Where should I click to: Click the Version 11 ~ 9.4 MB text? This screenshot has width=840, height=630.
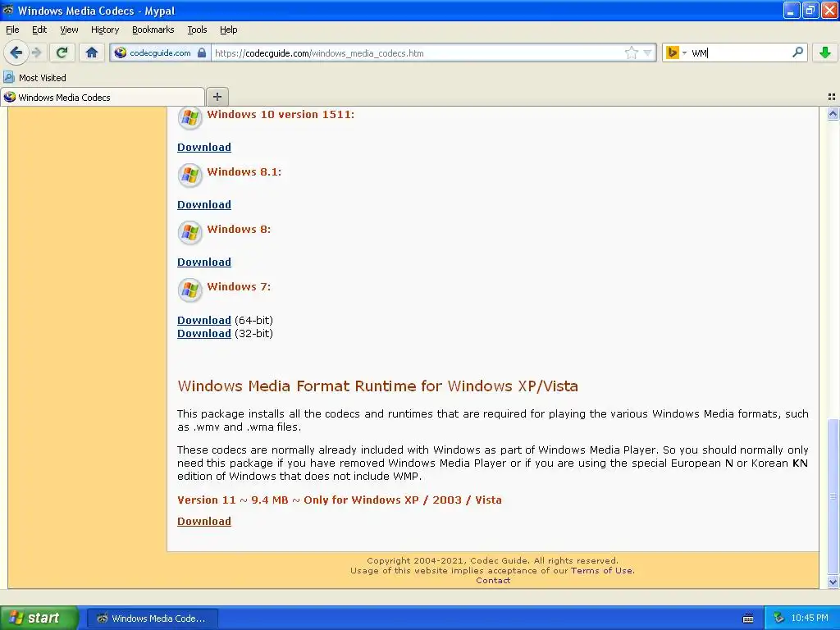point(232,500)
